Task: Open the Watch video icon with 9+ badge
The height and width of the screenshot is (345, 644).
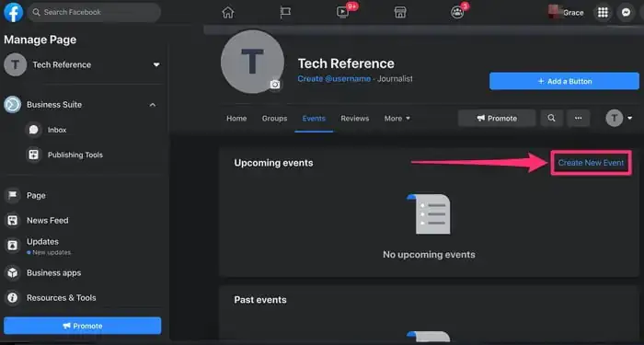Action: point(343,11)
